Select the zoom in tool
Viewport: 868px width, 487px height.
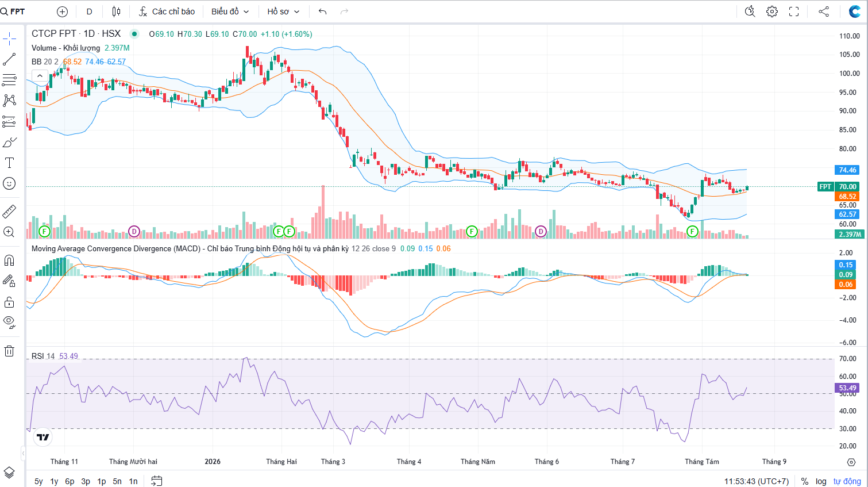point(9,232)
